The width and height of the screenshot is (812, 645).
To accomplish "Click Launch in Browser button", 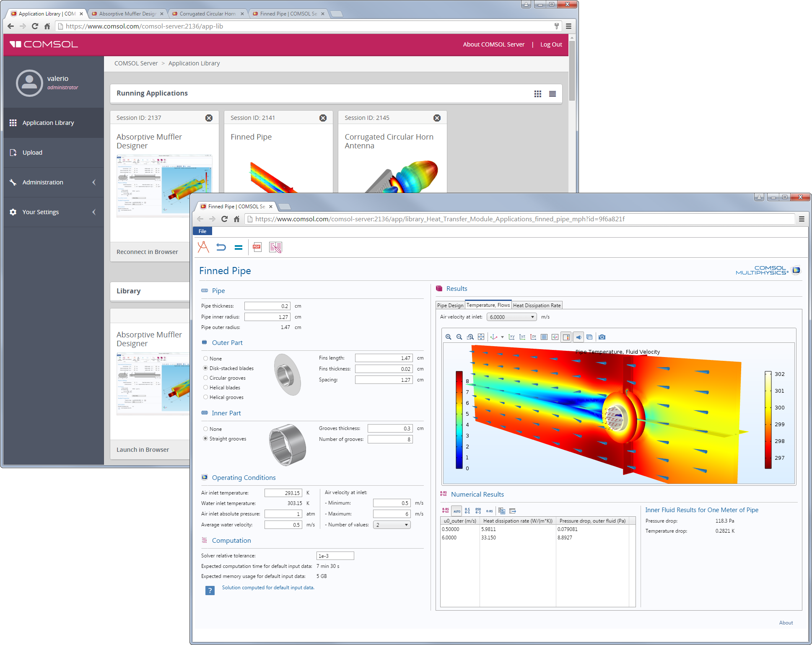I will coord(143,450).
